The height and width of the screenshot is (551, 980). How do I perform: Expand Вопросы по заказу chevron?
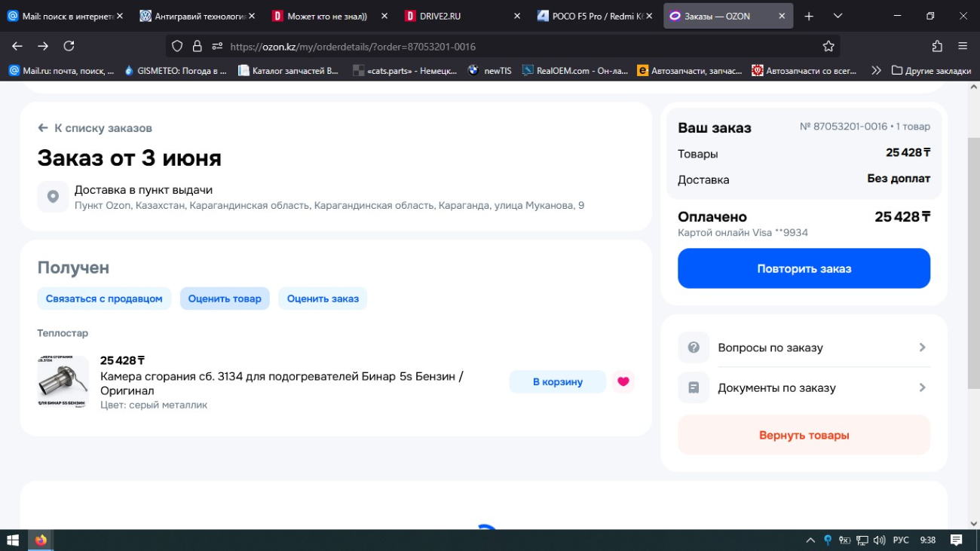point(922,347)
